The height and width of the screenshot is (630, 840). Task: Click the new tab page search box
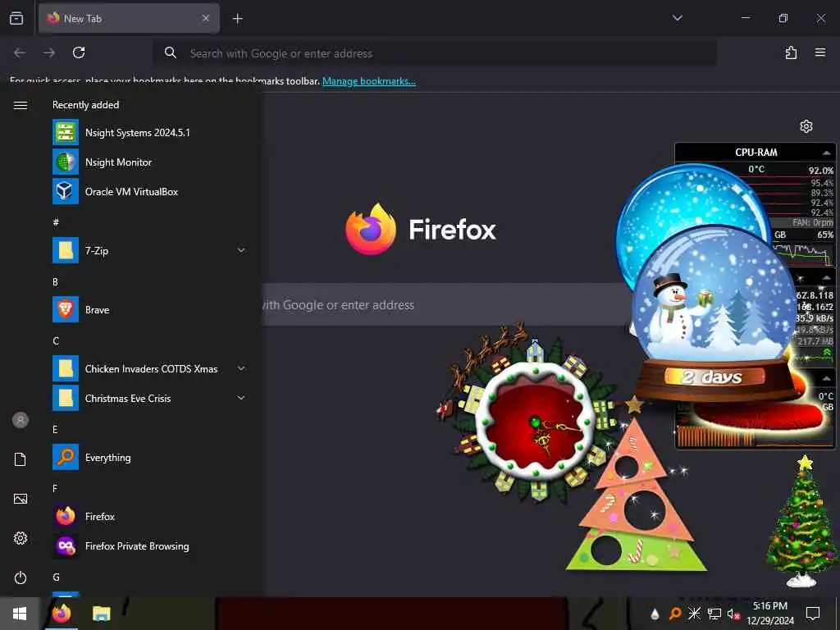pyautogui.click(x=445, y=304)
